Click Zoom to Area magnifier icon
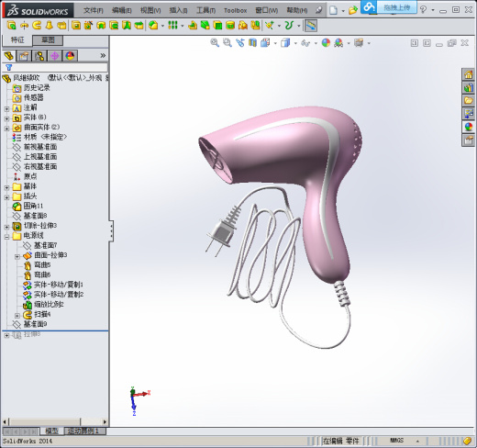 click(x=227, y=43)
